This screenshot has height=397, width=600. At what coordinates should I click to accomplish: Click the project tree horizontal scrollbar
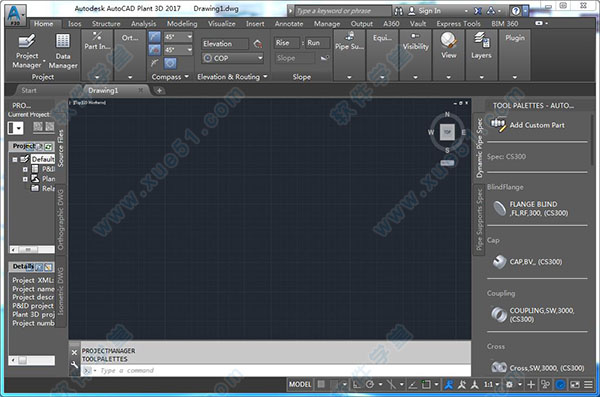pos(32,250)
